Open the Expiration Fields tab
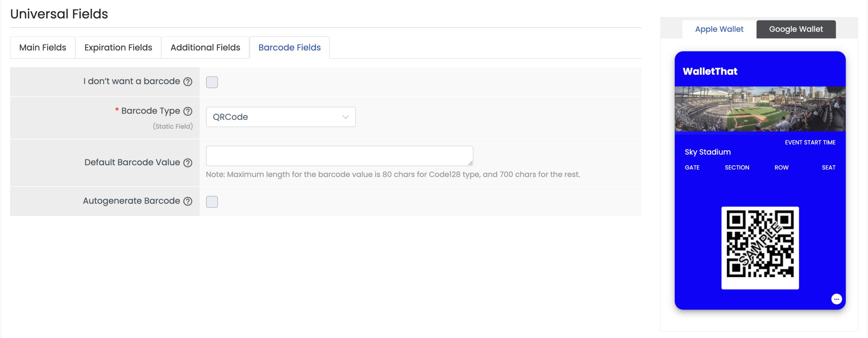 click(x=118, y=47)
